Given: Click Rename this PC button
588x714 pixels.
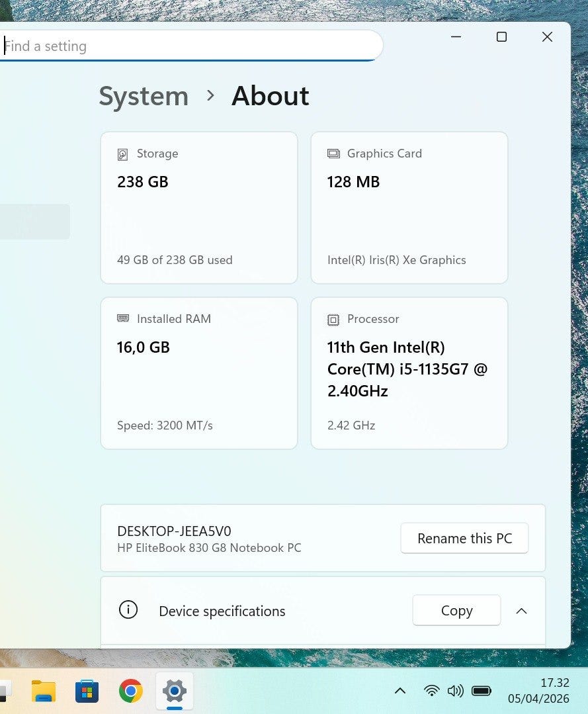Looking at the screenshot, I should point(464,539).
